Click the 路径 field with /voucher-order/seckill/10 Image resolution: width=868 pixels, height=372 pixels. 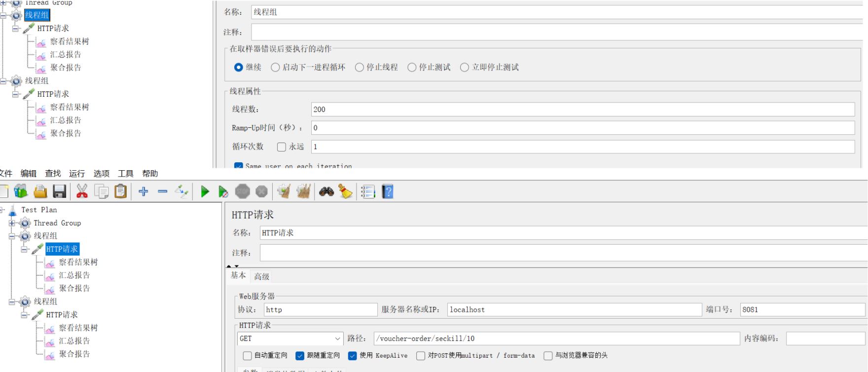coord(557,338)
